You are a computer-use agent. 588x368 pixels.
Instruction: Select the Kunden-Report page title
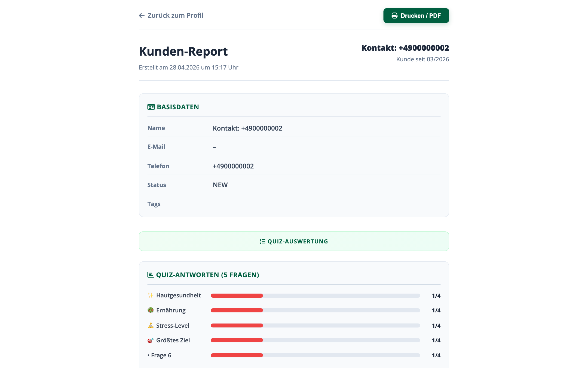[x=183, y=51]
